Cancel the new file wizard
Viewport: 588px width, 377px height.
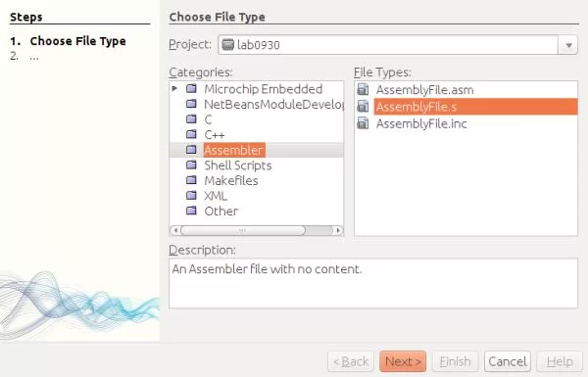click(508, 361)
